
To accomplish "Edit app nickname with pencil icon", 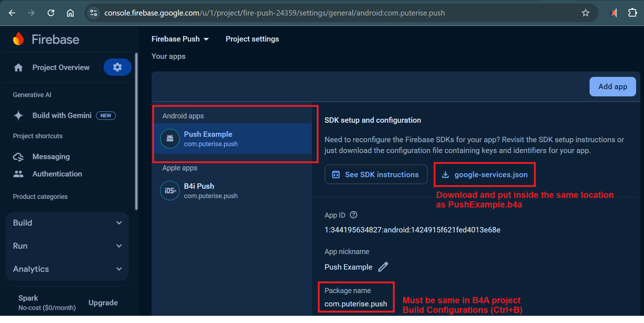I will click(383, 267).
